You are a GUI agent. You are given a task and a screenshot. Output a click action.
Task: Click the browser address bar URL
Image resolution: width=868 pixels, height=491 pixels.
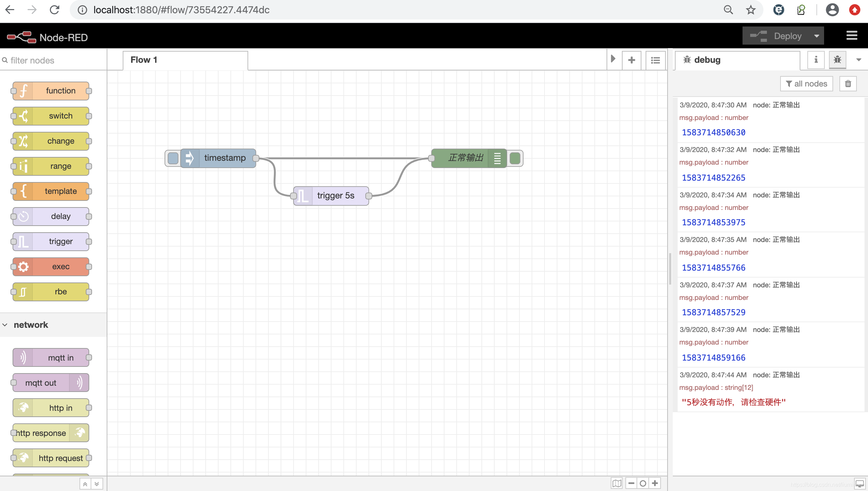coord(181,10)
